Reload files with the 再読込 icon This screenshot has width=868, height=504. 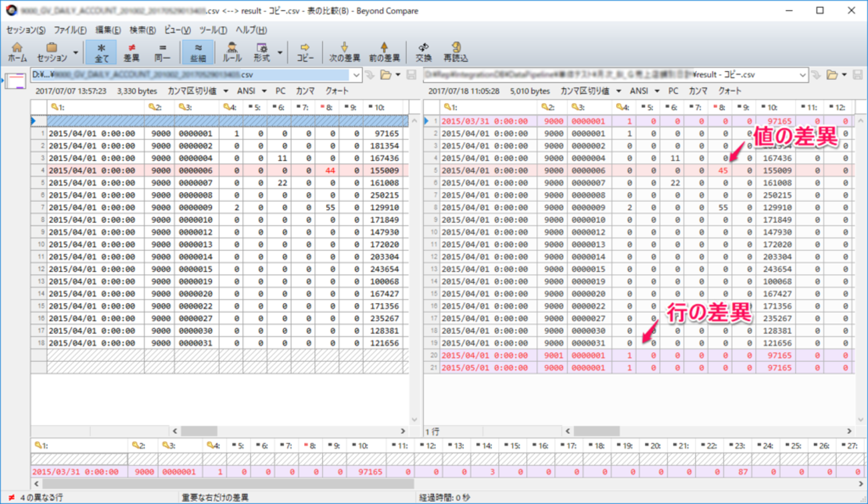(456, 52)
